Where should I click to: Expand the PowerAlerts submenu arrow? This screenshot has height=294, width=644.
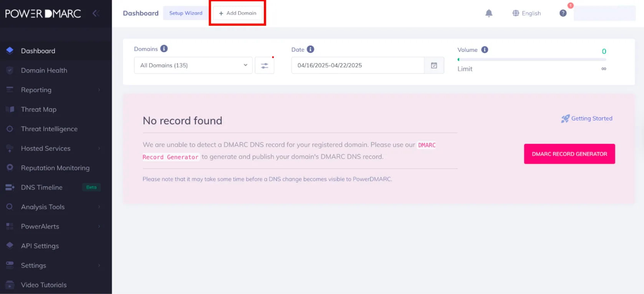[x=99, y=226]
